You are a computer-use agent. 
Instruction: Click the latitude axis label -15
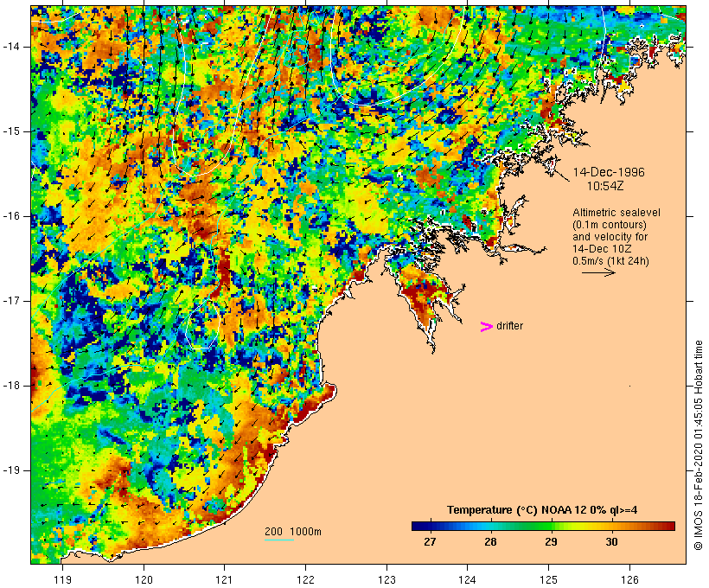(x=11, y=131)
